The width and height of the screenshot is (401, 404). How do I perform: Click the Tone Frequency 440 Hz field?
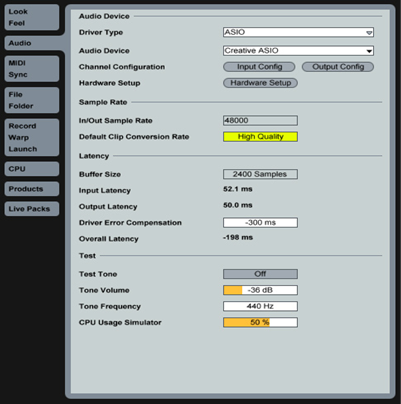(x=260, y=306)
